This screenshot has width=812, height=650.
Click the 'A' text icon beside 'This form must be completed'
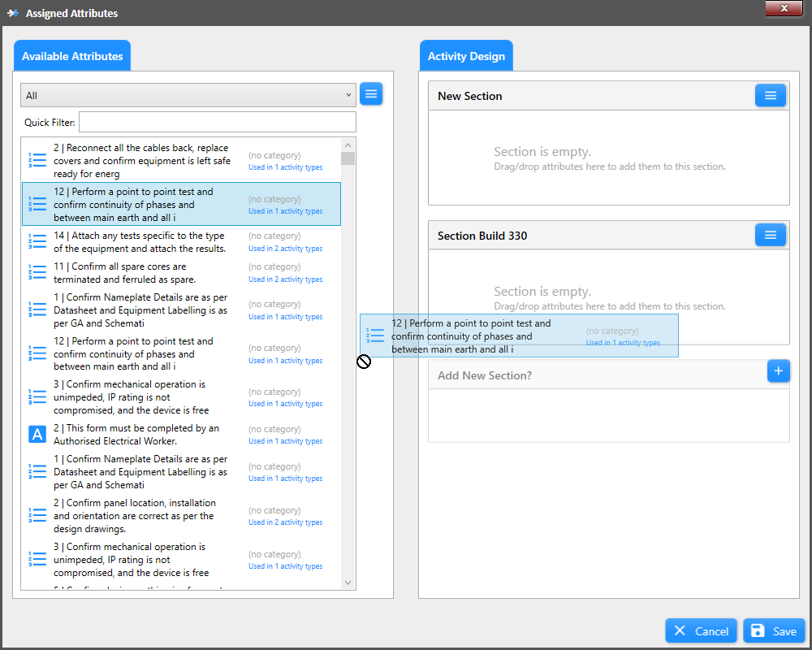pyautogui.click(x=37, y=435)
